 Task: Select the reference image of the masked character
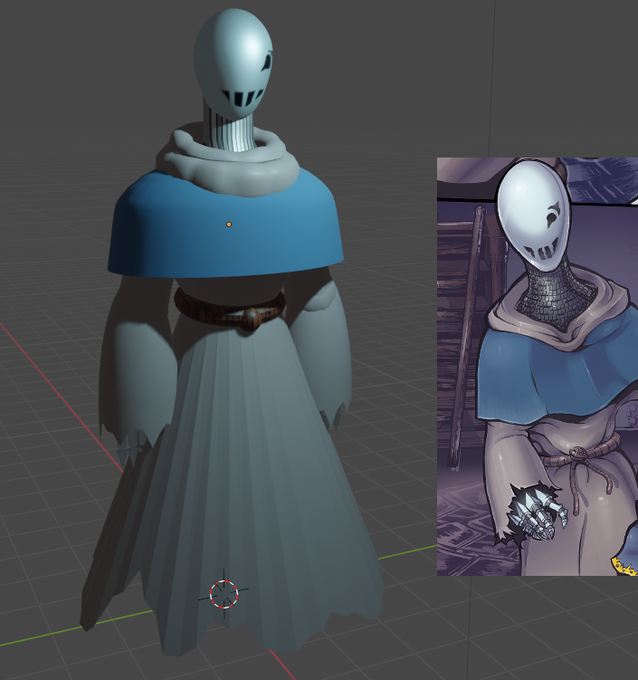click(537, 367)
